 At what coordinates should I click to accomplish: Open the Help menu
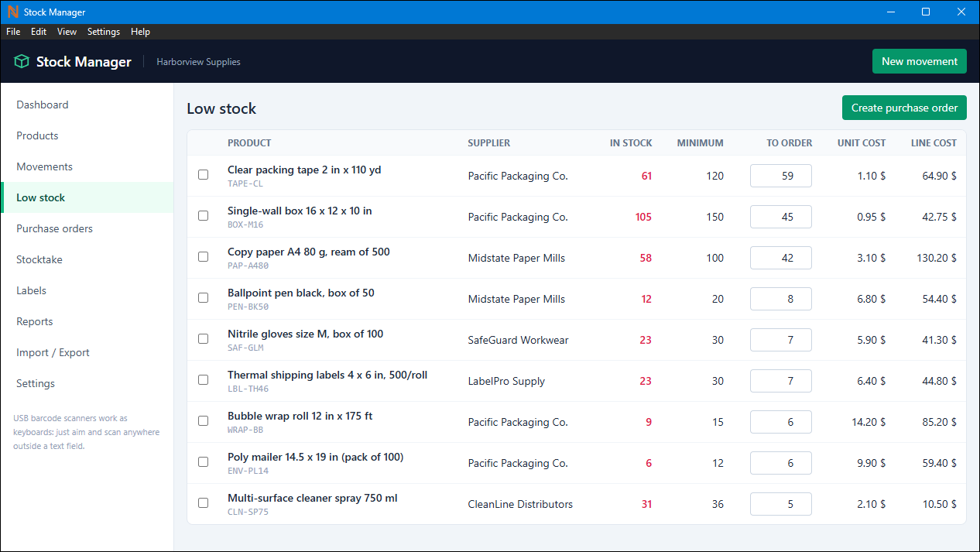(x=140, y=32)
